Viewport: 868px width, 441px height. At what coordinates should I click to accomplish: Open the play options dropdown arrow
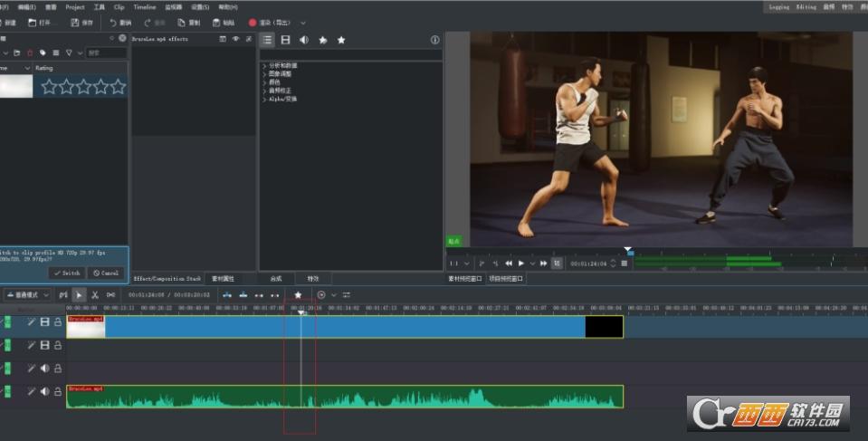(532, 264)
